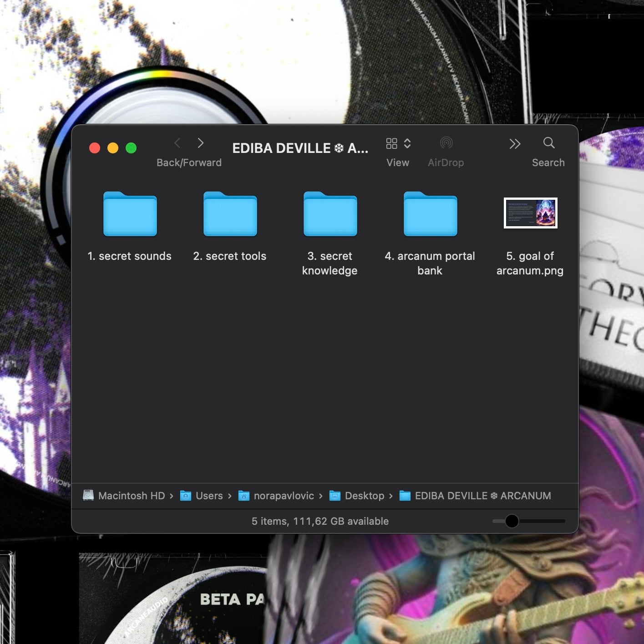Image resolution: width=644 pixels, height=644 pixels.
Task: Click the "4. arcanum portal bank" folder icon
Action: pos(430,214)
